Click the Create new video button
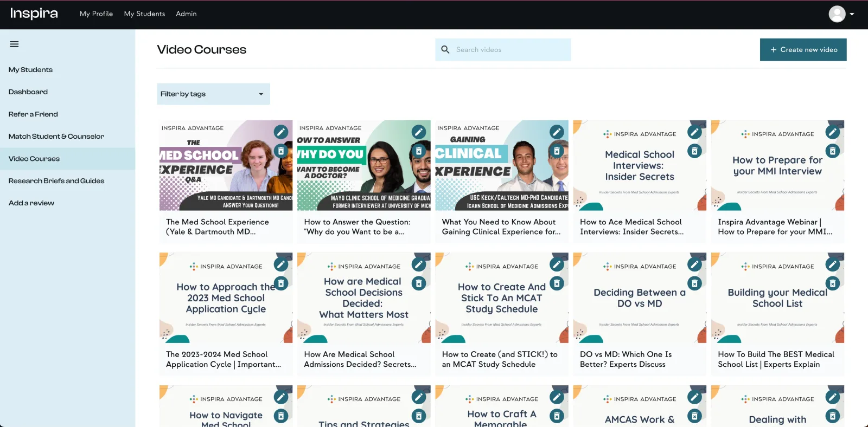Image resolution: width=868 pixels, height=427 pixels. [x=803, y=50]
